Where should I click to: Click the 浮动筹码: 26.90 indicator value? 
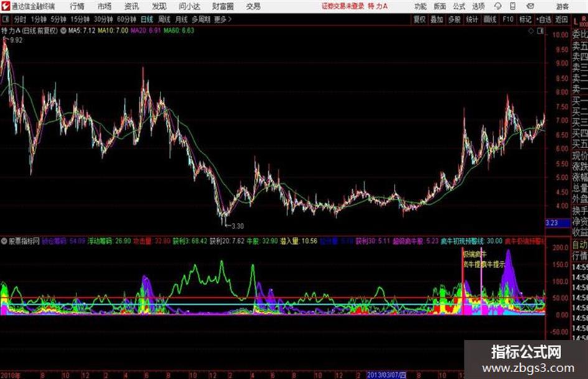tap(109, 241)
